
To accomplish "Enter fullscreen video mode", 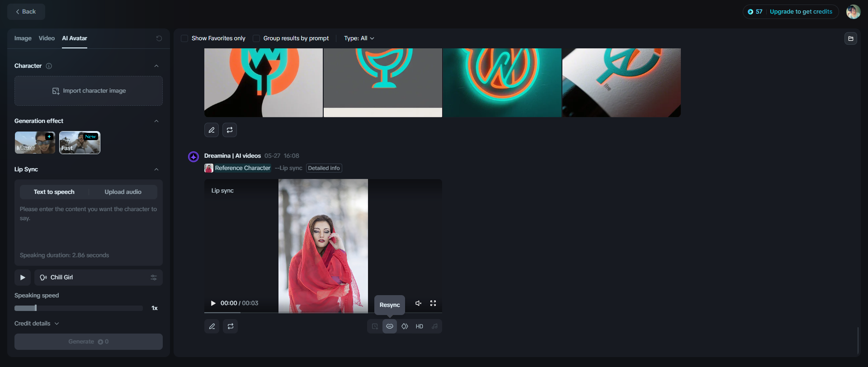I will click(x=433, y=303).
